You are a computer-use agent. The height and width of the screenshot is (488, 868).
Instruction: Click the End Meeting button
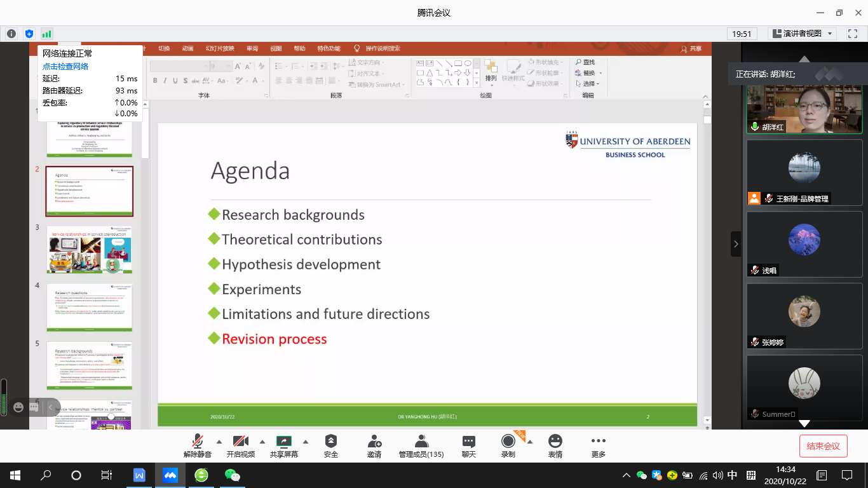coord(823,446)
